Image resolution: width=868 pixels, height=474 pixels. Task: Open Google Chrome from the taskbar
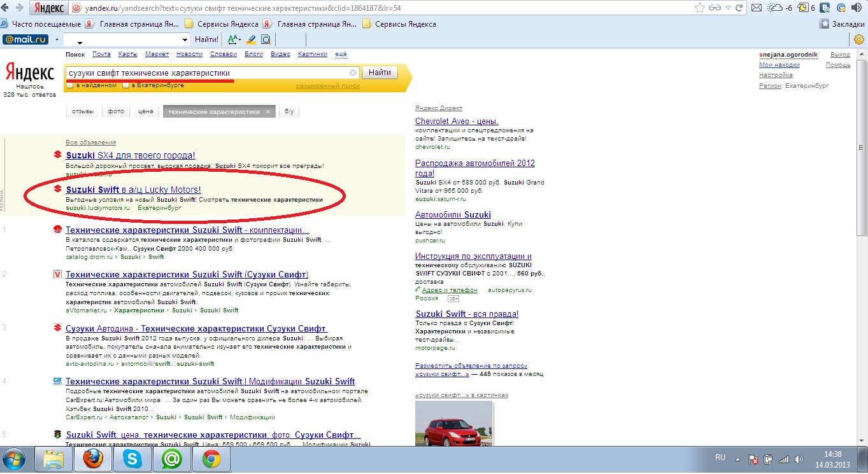pyautogui.click(x=211, y=459)
